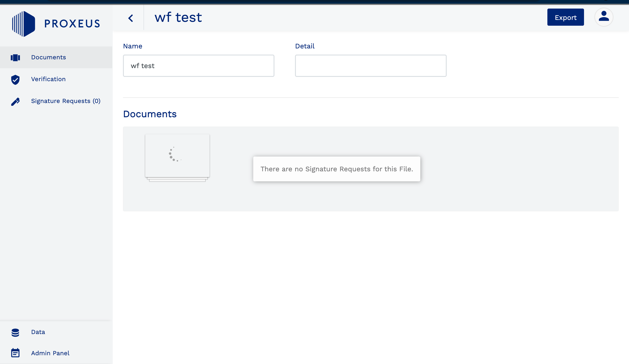Click the PROXEUS wordmark text
The height and width of the screenshot is (364, 629).
coord(72,24)
